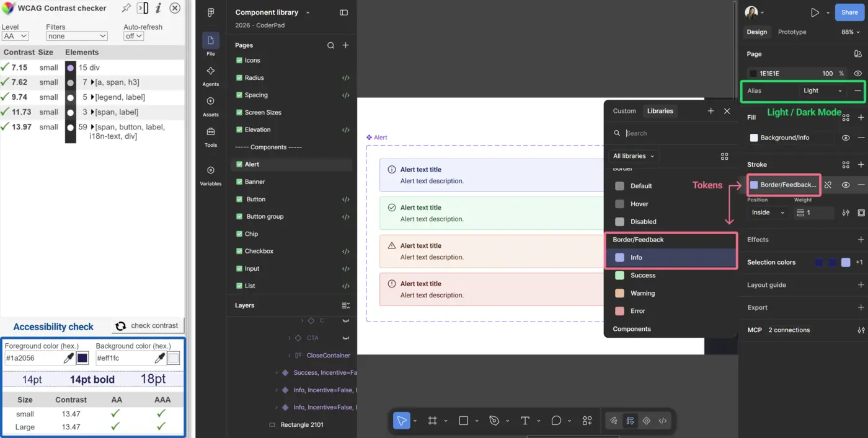Switch to the Design tab
The width and height of the screenshot is (868, 438).
pyautogui.click(x=756, y=32)
